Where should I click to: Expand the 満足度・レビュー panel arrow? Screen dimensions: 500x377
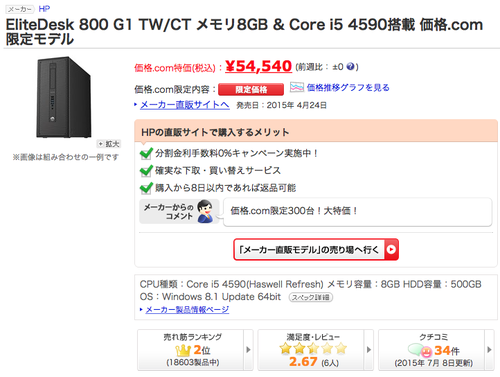tap(369, 350)
